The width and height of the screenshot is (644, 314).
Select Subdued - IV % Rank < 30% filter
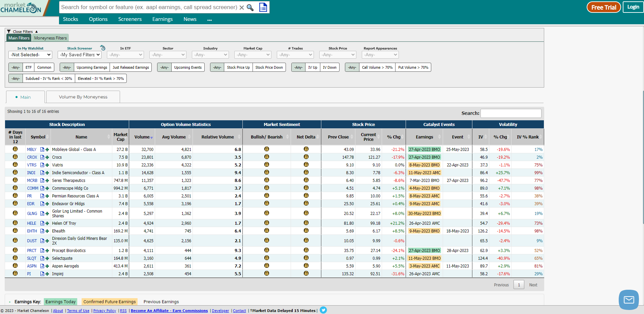(x=49, y=78)
